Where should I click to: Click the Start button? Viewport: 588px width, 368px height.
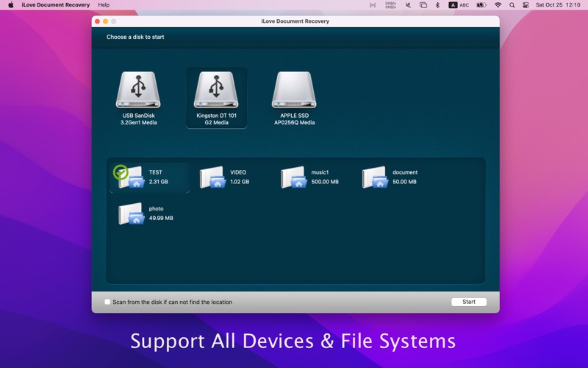(469, 302)
